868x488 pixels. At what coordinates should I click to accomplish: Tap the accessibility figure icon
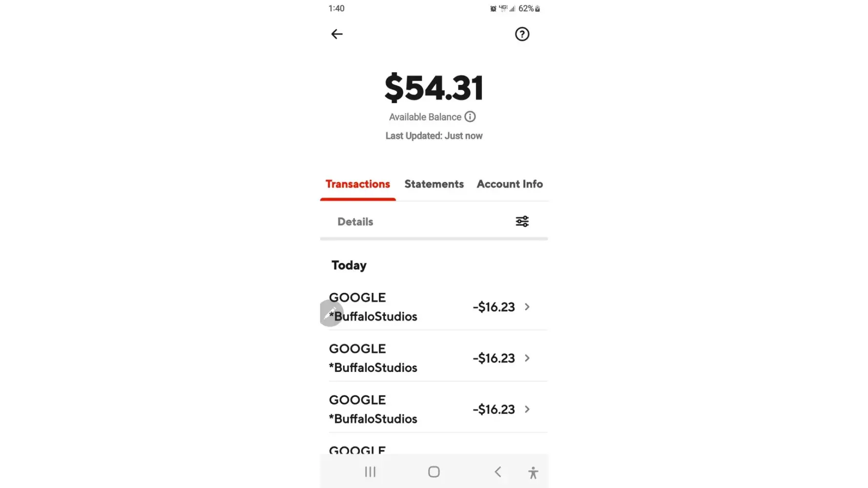click(533, 472)
